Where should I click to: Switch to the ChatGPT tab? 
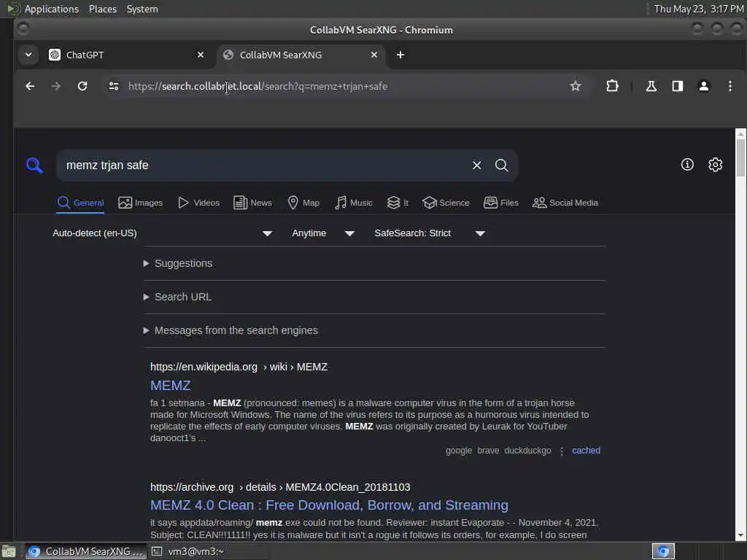(x=126, y=55)
